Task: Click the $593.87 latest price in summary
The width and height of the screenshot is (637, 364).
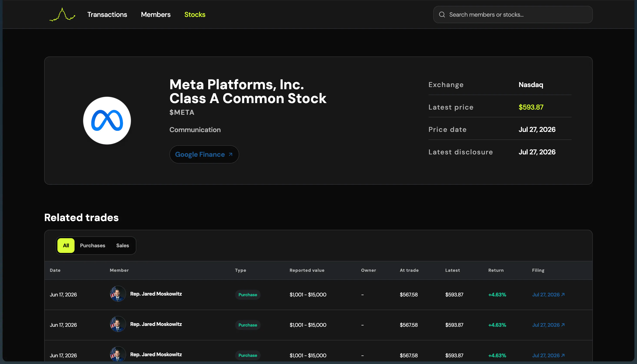Action: coord(531,107)
